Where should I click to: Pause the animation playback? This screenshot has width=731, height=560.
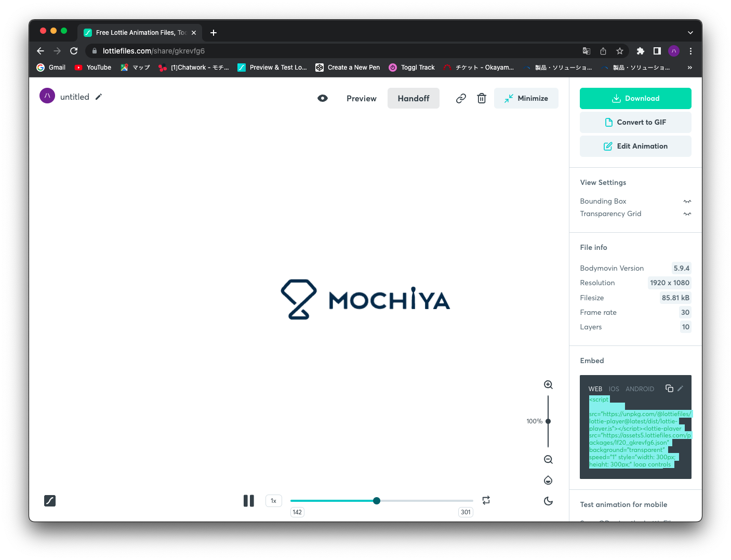[x=249, y=500]
